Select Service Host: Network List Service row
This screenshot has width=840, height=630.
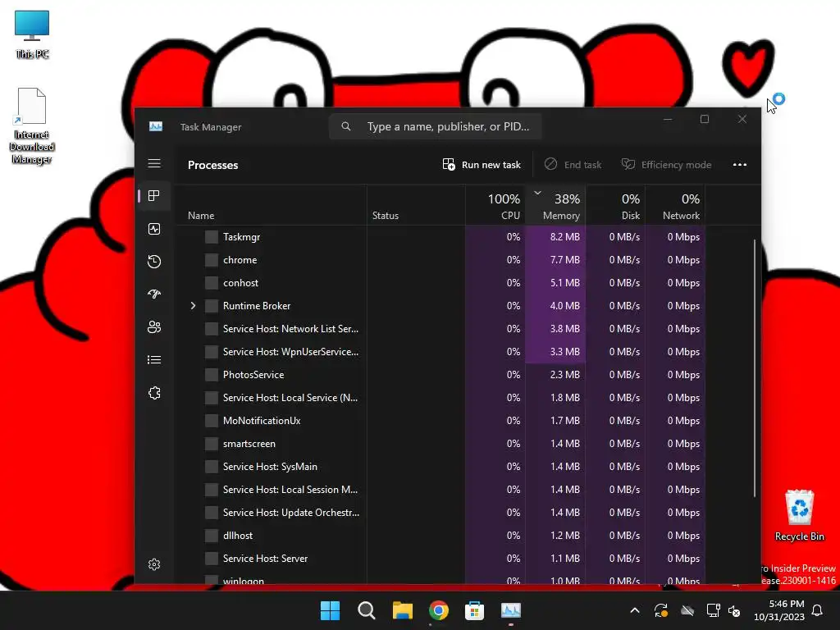(441, 329)
